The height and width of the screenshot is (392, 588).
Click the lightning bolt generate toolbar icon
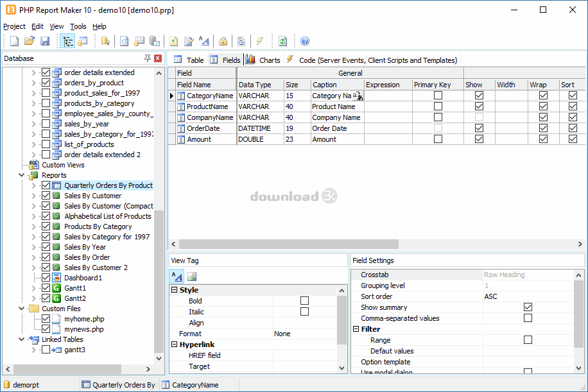click(x=260, y=41)
